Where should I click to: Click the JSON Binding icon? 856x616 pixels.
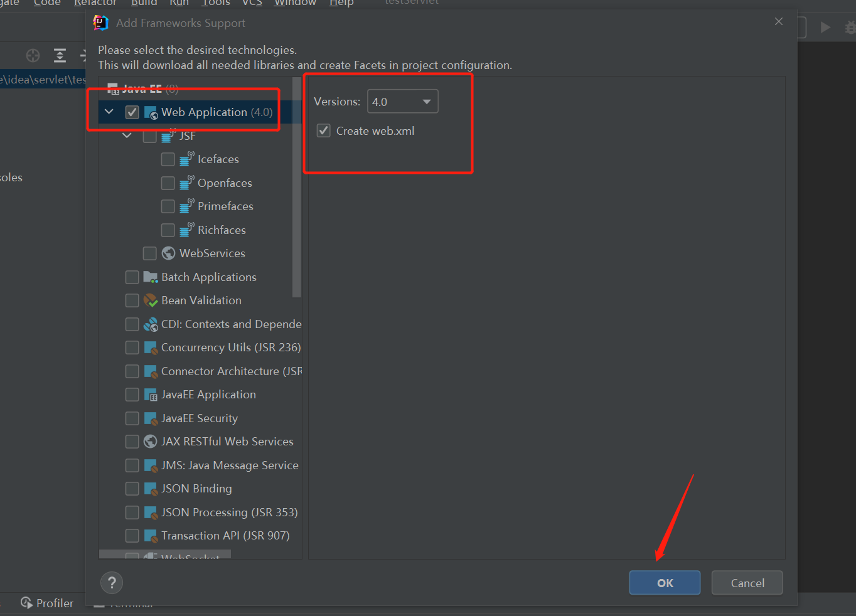(x=151, y=489)
